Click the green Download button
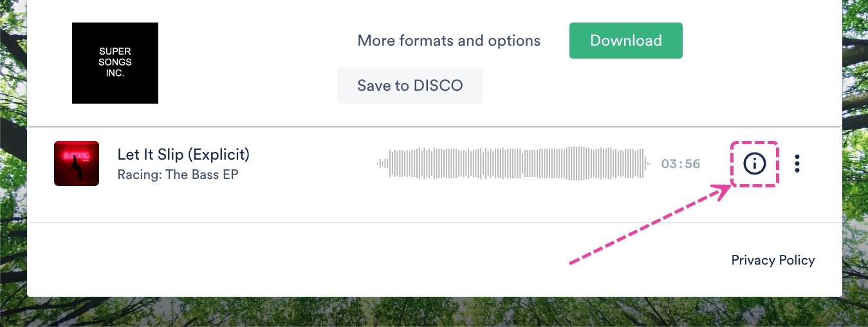 point(626,41)
